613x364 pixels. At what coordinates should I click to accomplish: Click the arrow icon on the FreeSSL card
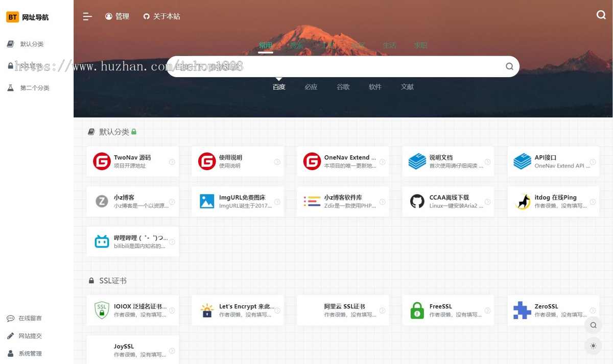pyautogui.click(x=488, y=310)
